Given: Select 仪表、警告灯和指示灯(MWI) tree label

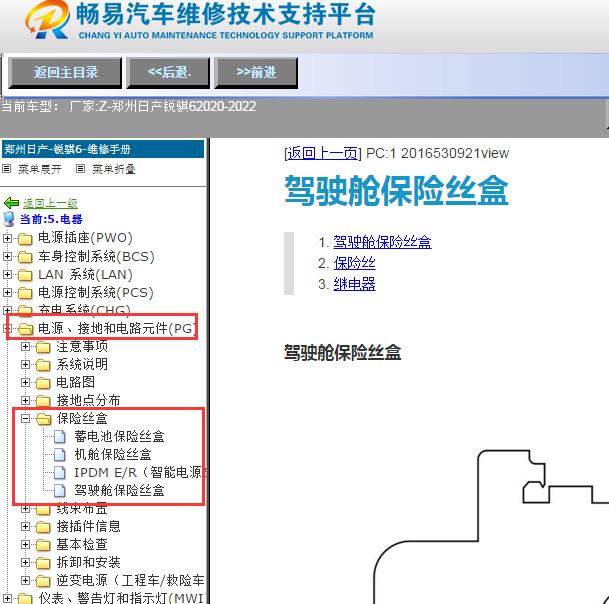Looking at the screenshot, I should tap(122, 598).
